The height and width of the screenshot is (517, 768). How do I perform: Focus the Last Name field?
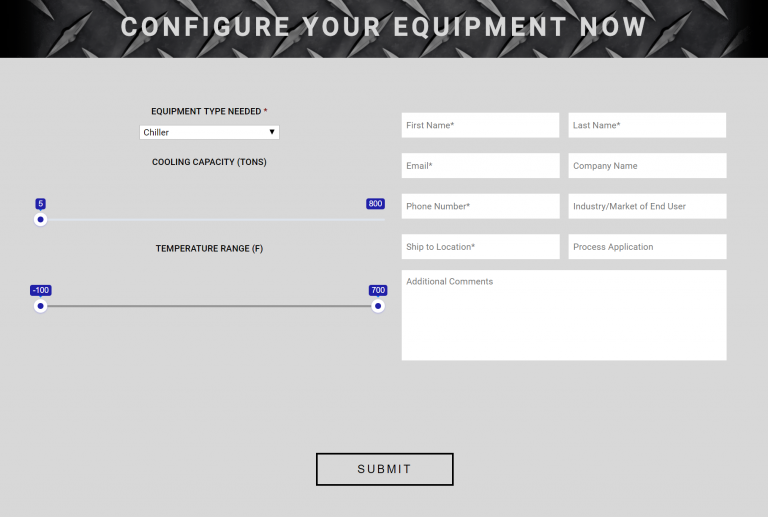(647, 125)
